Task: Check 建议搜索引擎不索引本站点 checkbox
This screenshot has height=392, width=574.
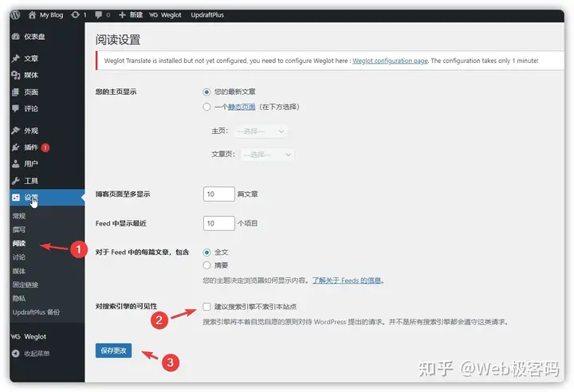Action: pyautogui.click(x=206, y=307)
